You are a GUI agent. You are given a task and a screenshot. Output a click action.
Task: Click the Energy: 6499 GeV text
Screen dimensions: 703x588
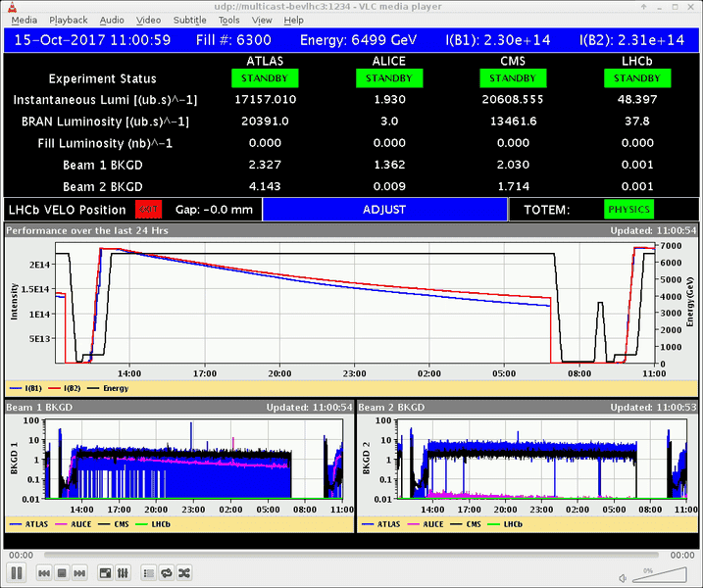pyautogui.click(x=358, y=40)
